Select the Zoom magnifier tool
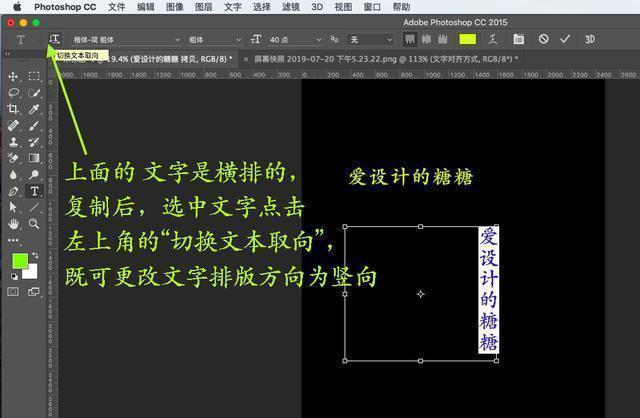 34,224
